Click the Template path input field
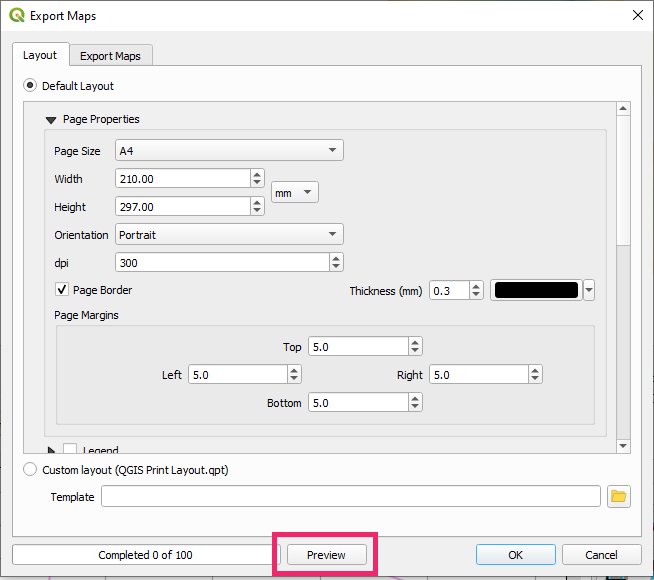This screenshot has height=580, width=654. tap(350, 497)
